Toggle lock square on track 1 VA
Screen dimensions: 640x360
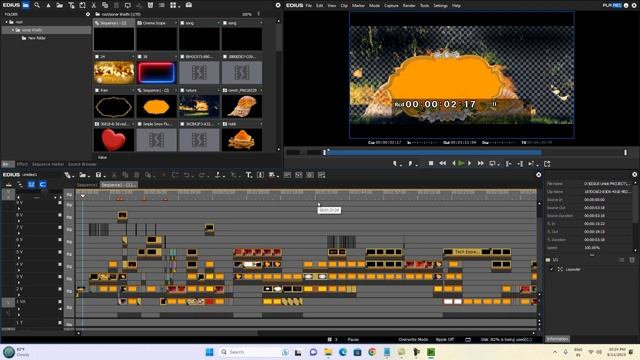(x=60, y=302)
